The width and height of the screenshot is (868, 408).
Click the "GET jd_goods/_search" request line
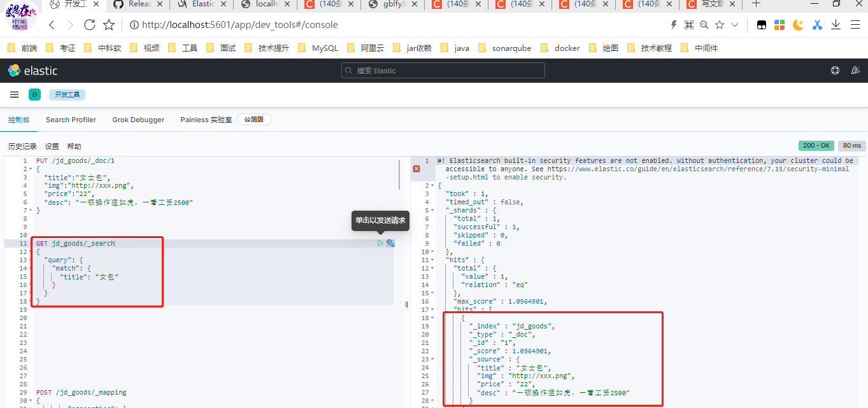tap(75, 243)
